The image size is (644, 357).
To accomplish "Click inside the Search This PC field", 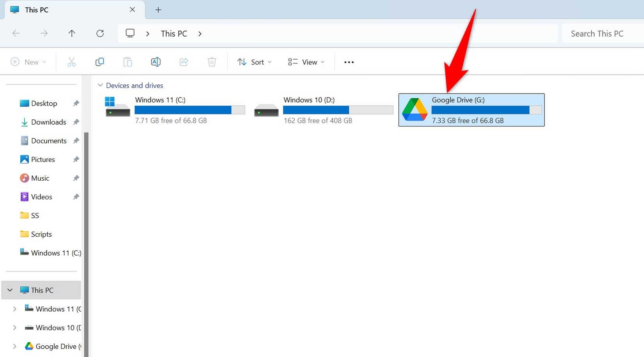I will [x=601, y=33].
